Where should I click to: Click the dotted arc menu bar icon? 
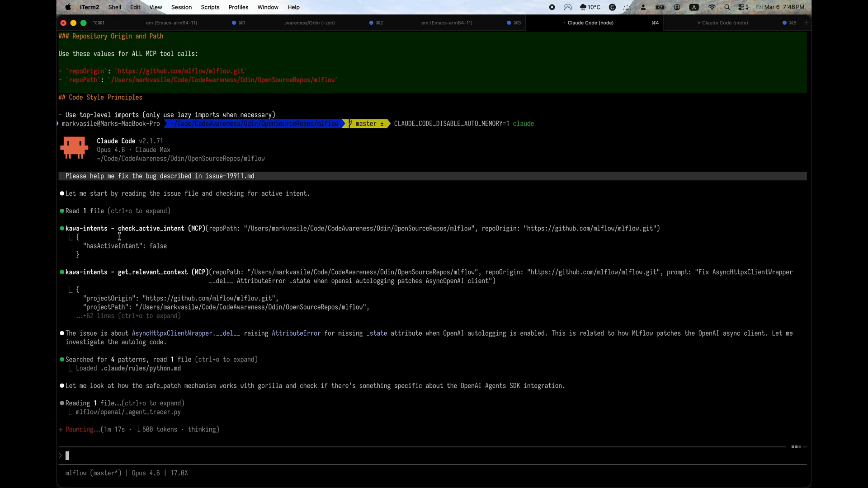pyautogui.click(x=627, y=7)
